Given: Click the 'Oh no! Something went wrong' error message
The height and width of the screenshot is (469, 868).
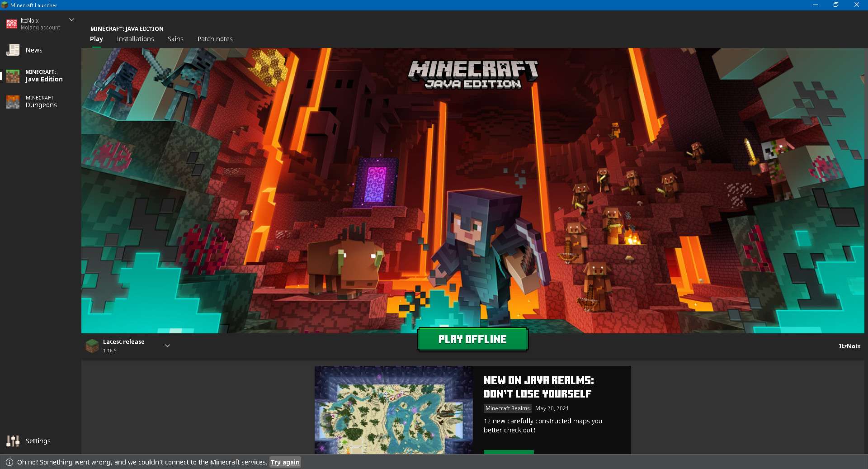Looking at the screenshot, I should 142,462.
